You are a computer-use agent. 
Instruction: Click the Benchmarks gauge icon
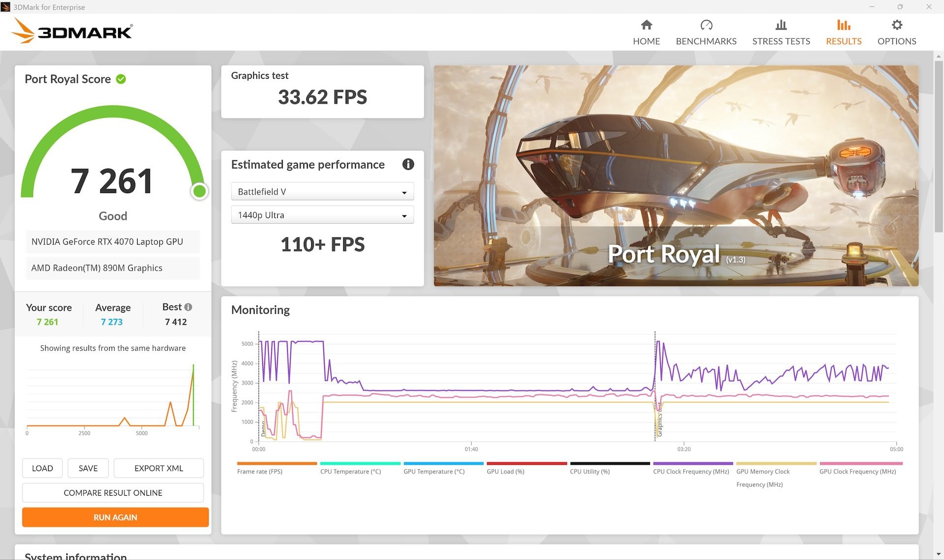706,25
